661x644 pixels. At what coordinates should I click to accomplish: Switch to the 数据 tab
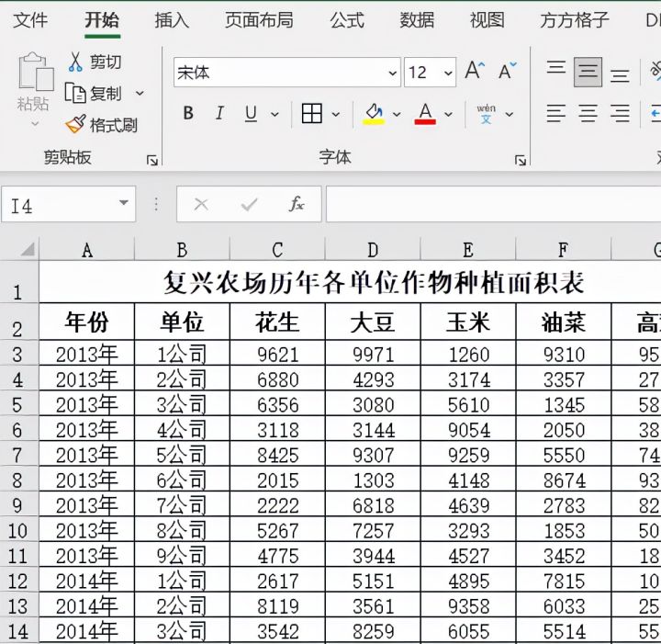click(x=417, y=20)
